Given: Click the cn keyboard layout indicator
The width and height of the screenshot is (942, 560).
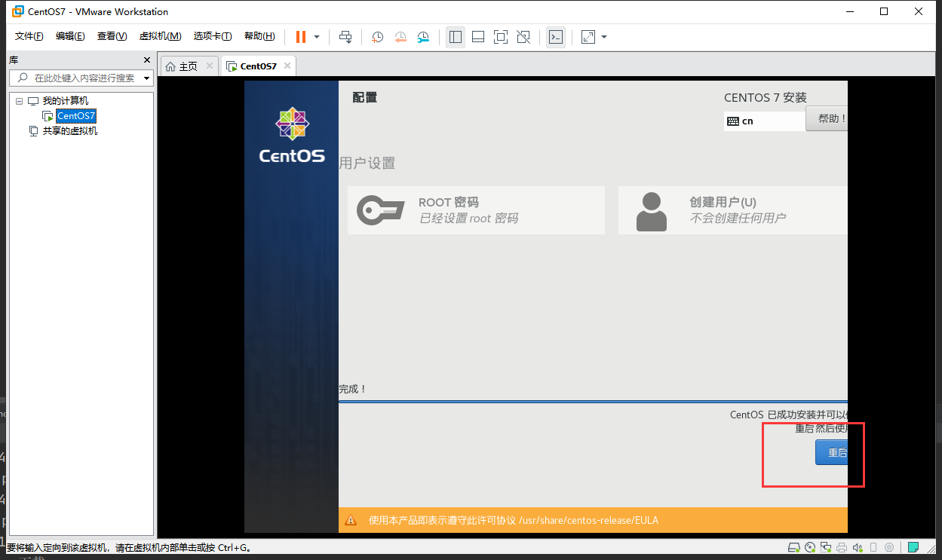Looking at the screenshot, I should click(763, 121).
